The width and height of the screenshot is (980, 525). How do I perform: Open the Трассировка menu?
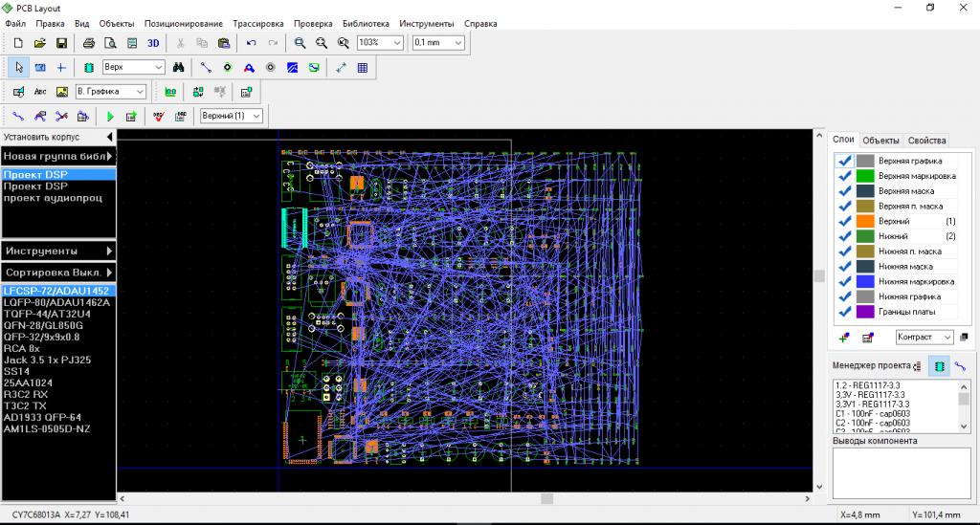click(257, 22)
